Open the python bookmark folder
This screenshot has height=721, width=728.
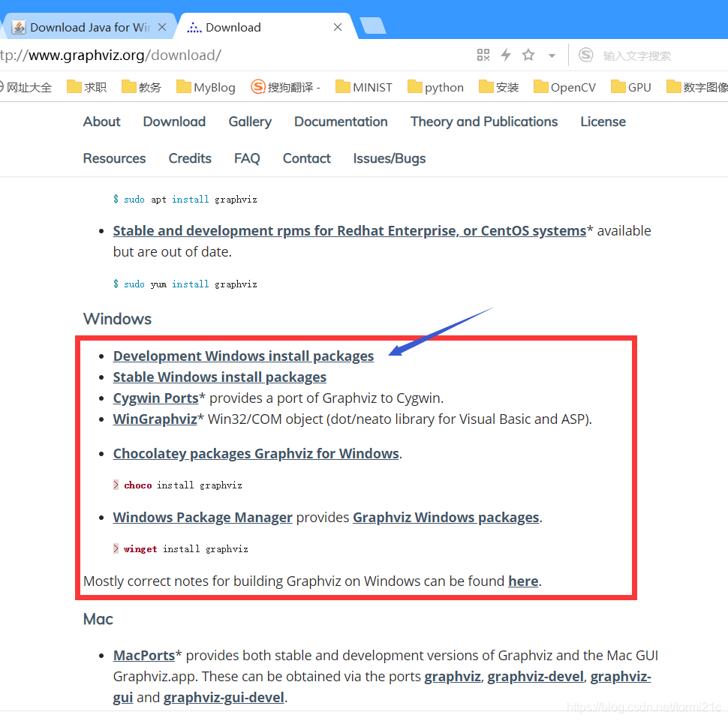click(x=435, y=87)
